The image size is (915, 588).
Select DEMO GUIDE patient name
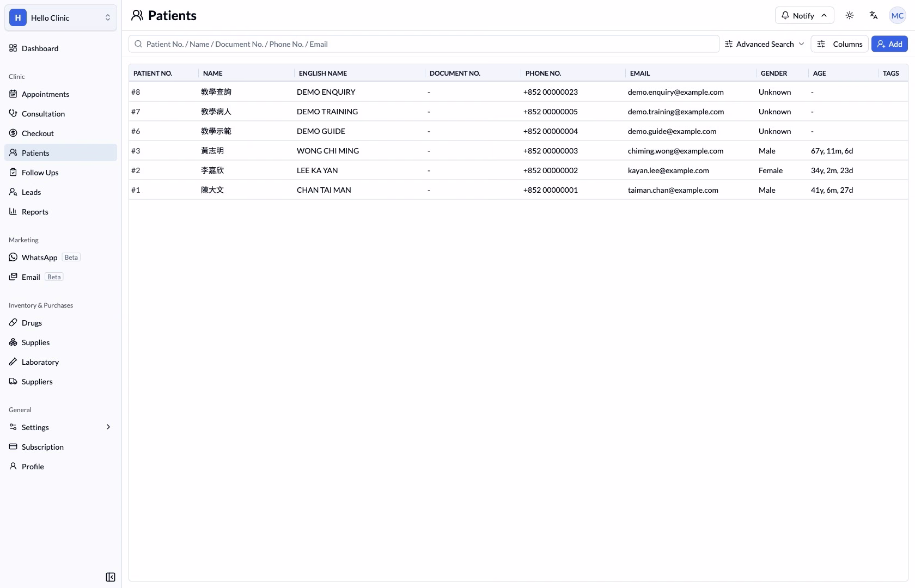[x=321, y=131]
